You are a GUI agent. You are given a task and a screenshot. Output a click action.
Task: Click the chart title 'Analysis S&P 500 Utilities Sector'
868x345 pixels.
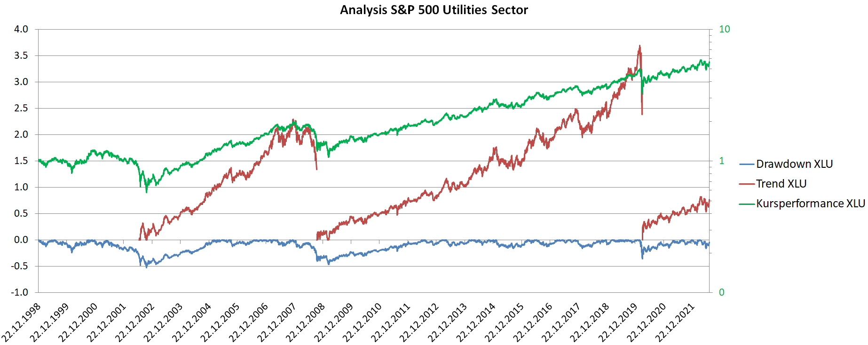click(x=434, y=10)
